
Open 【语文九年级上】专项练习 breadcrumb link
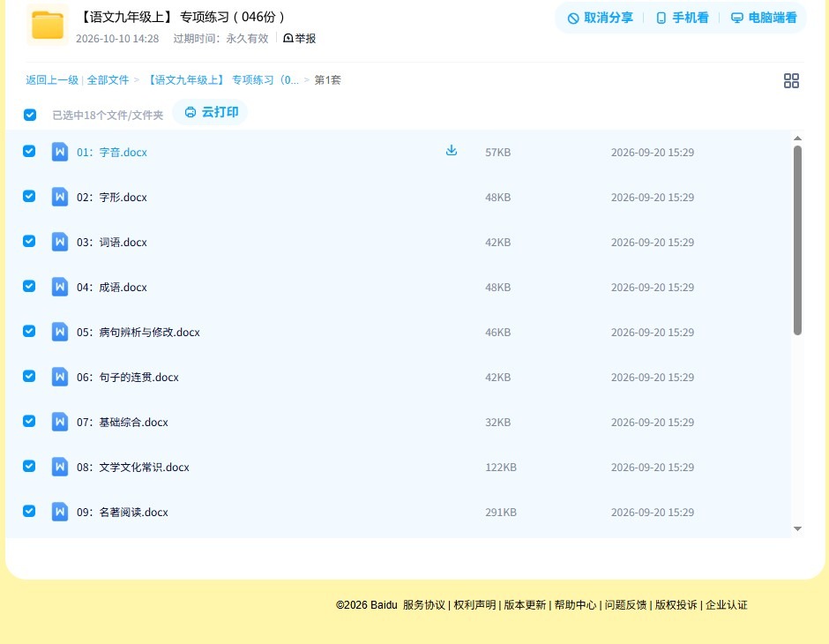pos(222,80)
